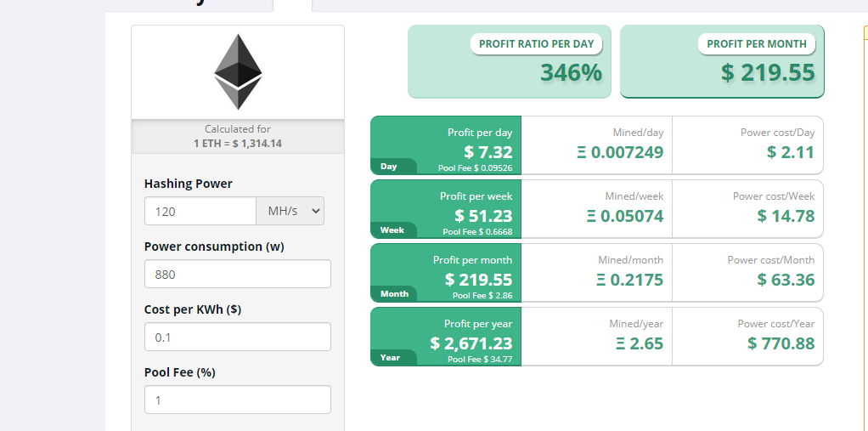Click the Power consumption (w) field

[x=238, y=275]
